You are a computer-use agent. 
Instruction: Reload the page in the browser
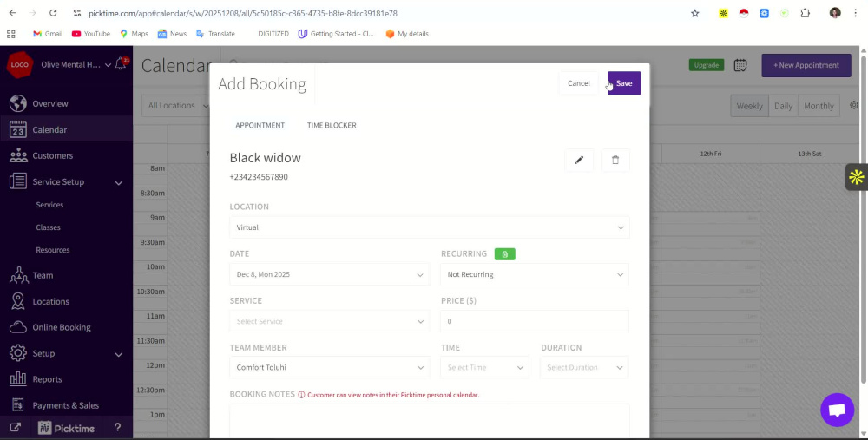point(53,13)
